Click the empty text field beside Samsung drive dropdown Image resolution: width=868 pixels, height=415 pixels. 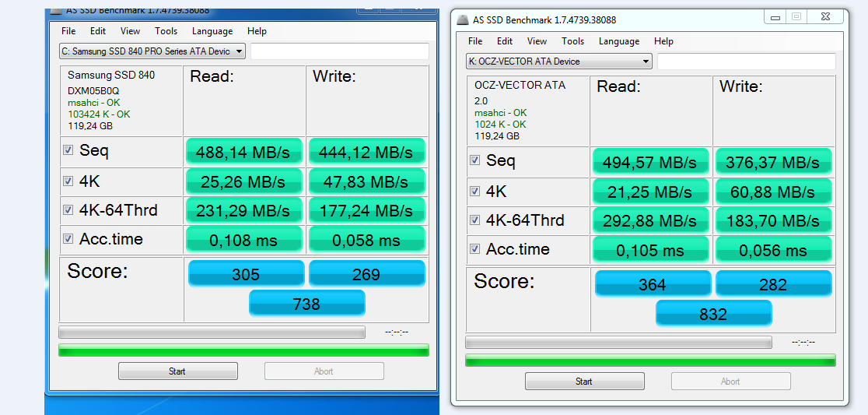340,51
